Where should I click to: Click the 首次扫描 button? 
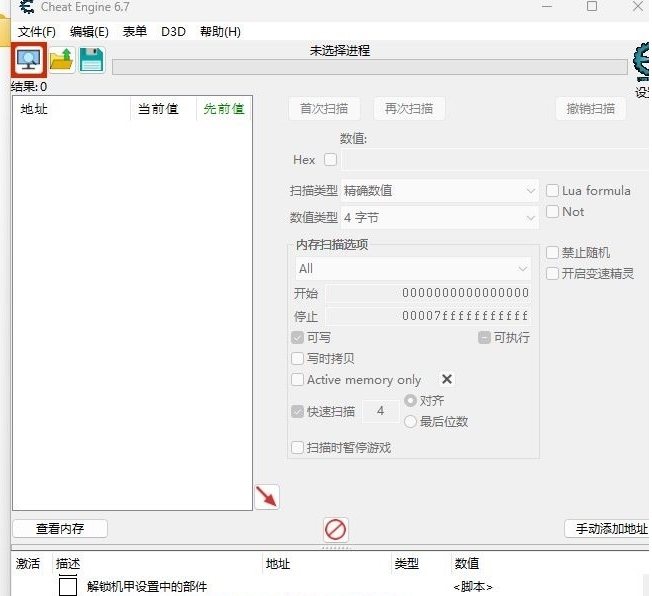[324, 109]
